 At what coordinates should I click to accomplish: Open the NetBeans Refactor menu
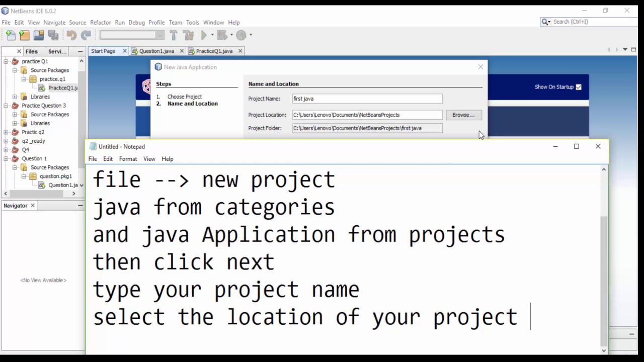click(100, 23)
